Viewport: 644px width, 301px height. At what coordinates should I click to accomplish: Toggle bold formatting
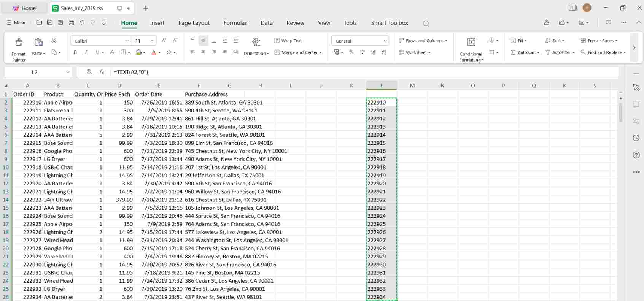[75, 52]
